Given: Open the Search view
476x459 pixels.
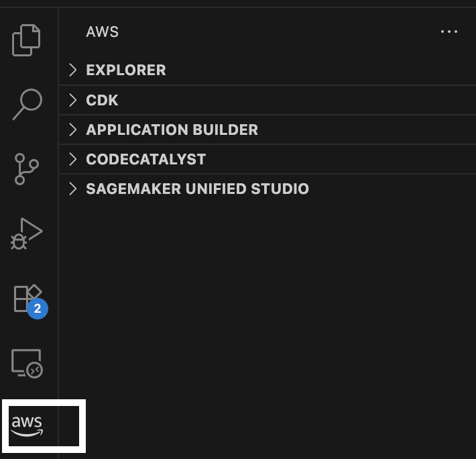Looking at the screenshot, I should (27, 104).
